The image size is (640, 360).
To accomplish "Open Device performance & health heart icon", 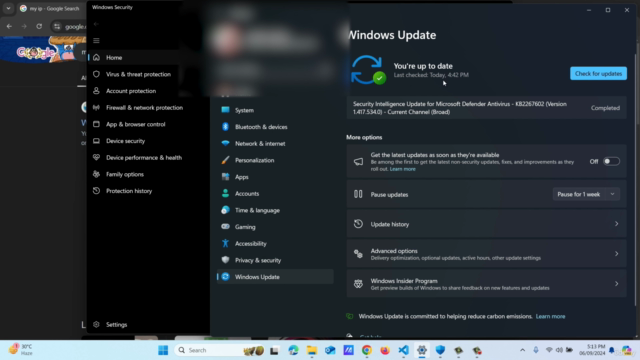I will 96,158.
